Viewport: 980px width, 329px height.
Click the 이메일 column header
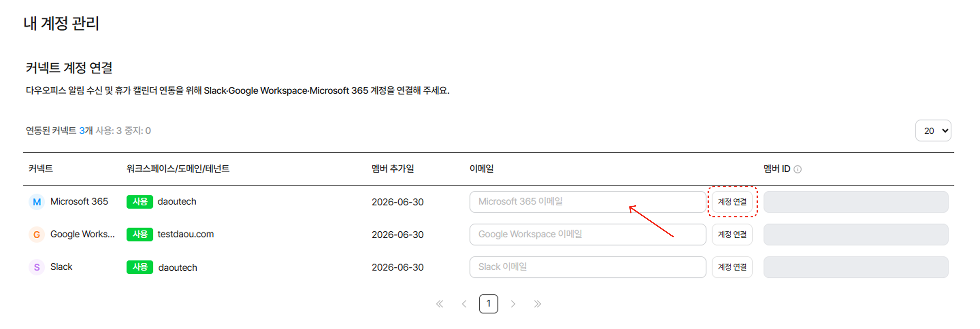(x=481, y=169)
